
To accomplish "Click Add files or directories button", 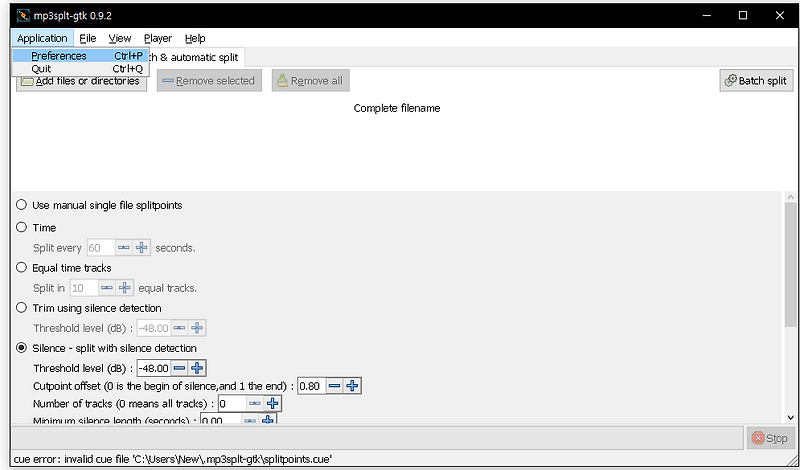I will [x=81, y=81].
